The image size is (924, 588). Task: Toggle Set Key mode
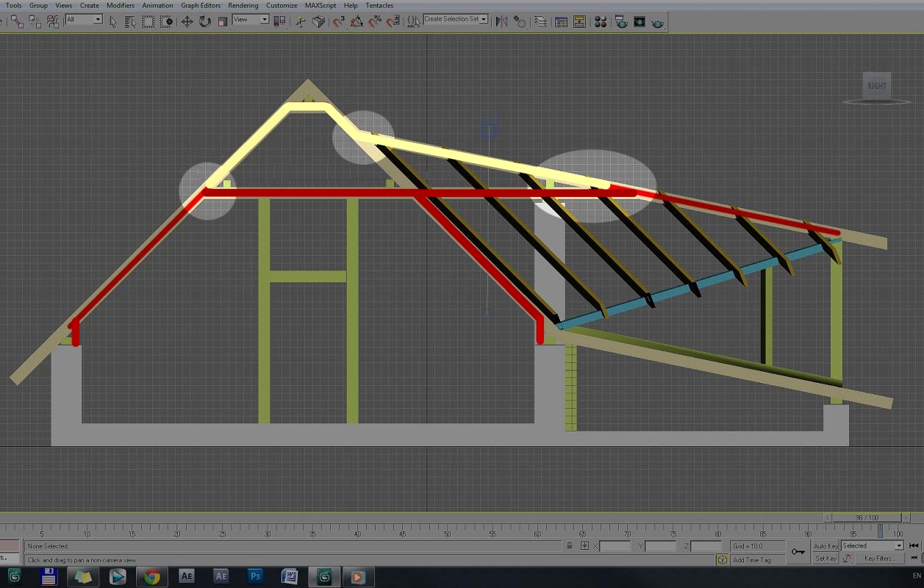(825, 559)
